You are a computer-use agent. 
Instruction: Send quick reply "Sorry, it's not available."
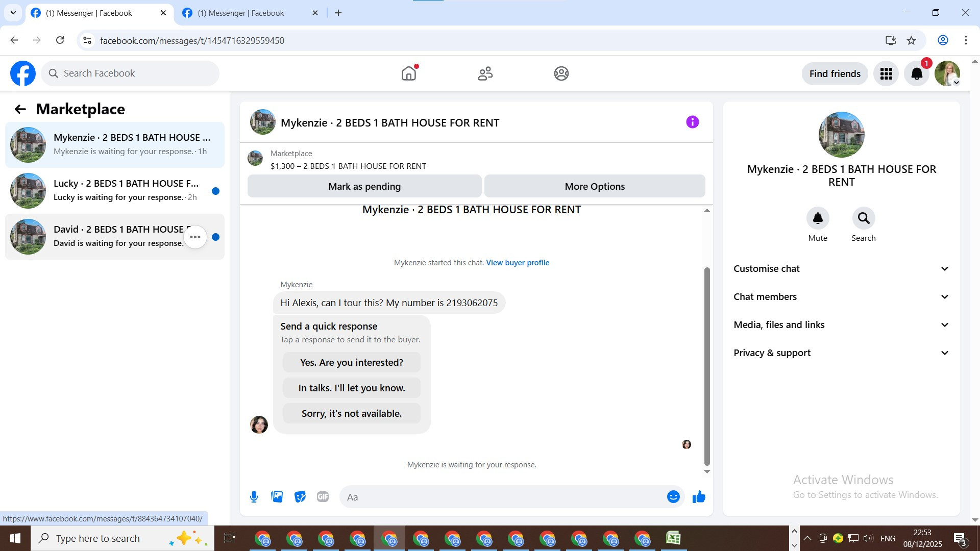pyautogui.click(x=352, y=414)
